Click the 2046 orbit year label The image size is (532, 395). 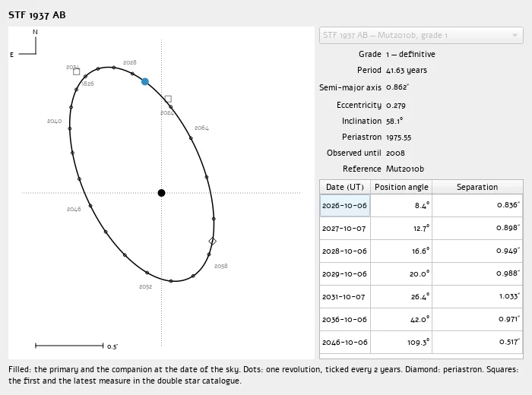tap(74, 209)
